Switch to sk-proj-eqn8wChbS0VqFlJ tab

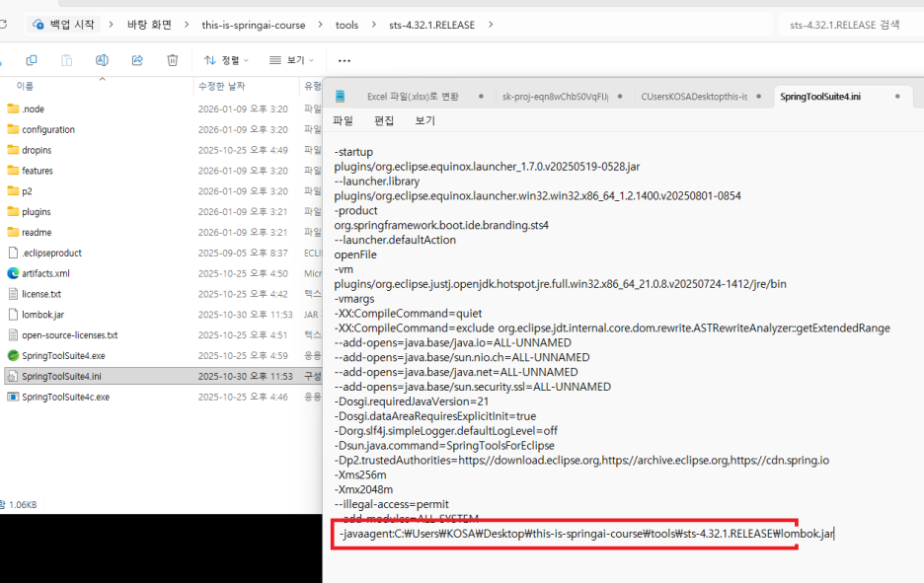pyautogui.click(x=555, y=97)
